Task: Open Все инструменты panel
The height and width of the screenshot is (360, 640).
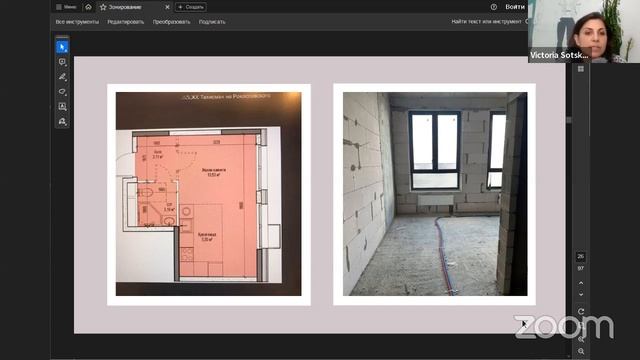Action: (77, 22)
